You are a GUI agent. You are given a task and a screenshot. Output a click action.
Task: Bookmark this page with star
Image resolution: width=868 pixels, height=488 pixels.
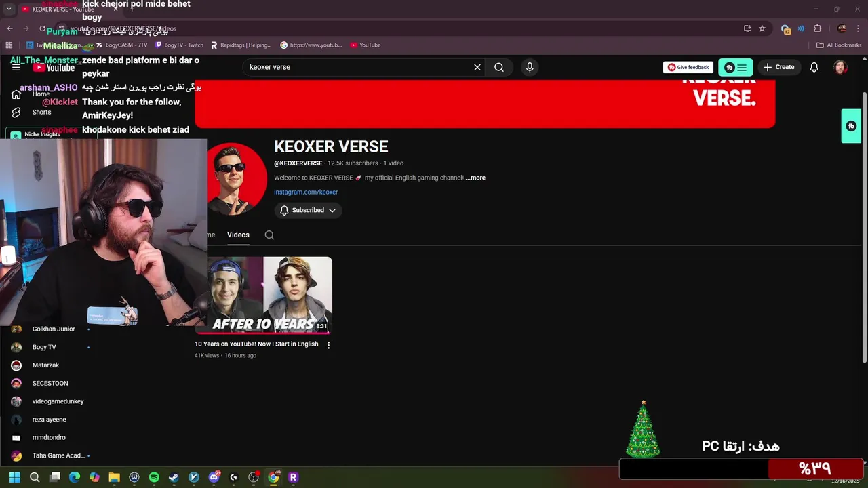click(762, 28)
